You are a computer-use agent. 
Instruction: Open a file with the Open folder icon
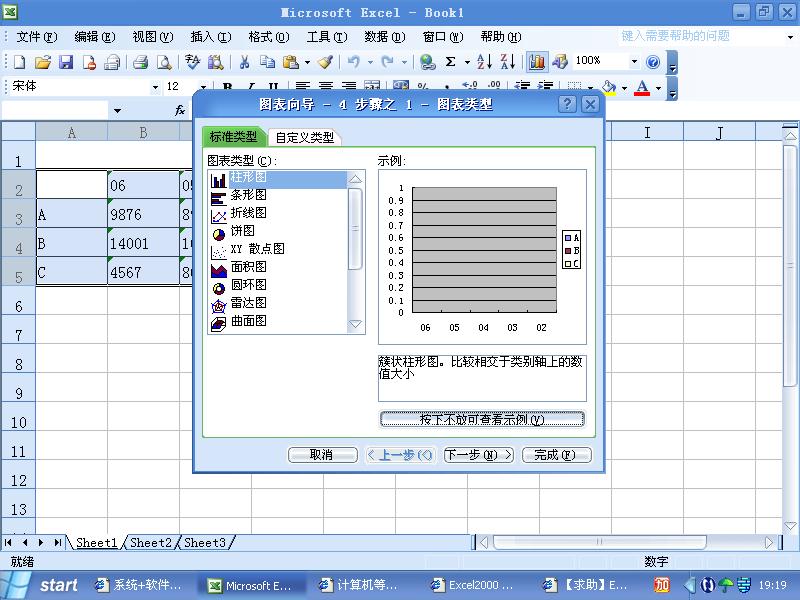pos(43,62)
